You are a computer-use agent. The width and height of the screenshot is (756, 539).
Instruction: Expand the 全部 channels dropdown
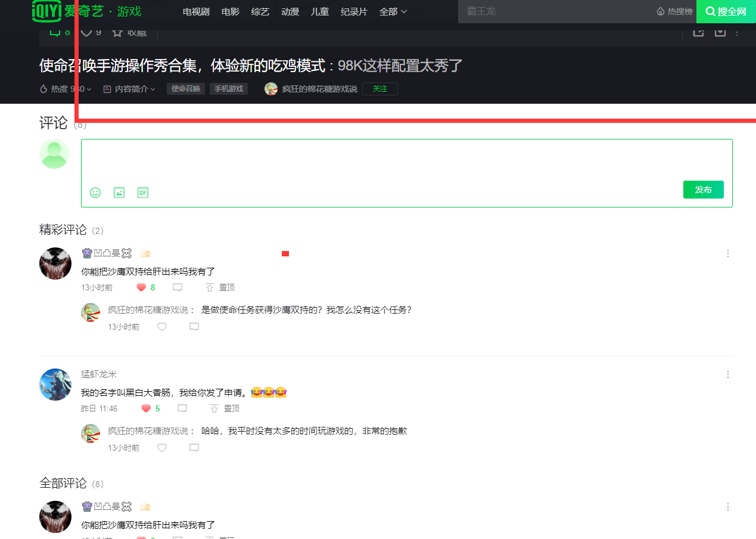(393, 11)
